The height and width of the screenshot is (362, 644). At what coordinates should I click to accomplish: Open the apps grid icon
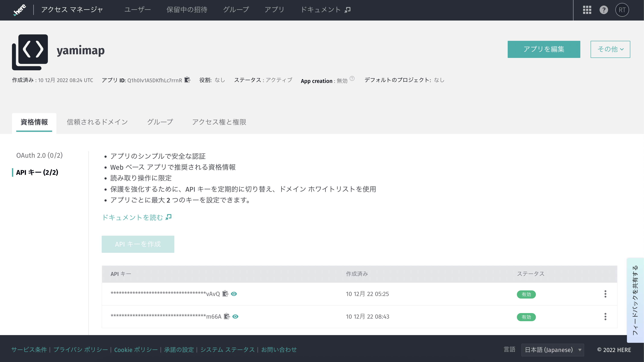click(x=587, y=10)
